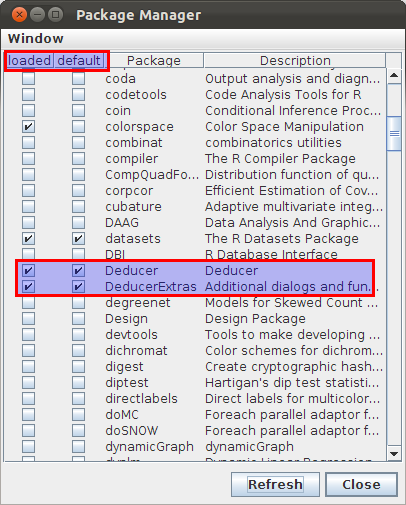Sort by the loaded column header
The width and height of the screenshot is (406, 505).
[x=29, y=61]
